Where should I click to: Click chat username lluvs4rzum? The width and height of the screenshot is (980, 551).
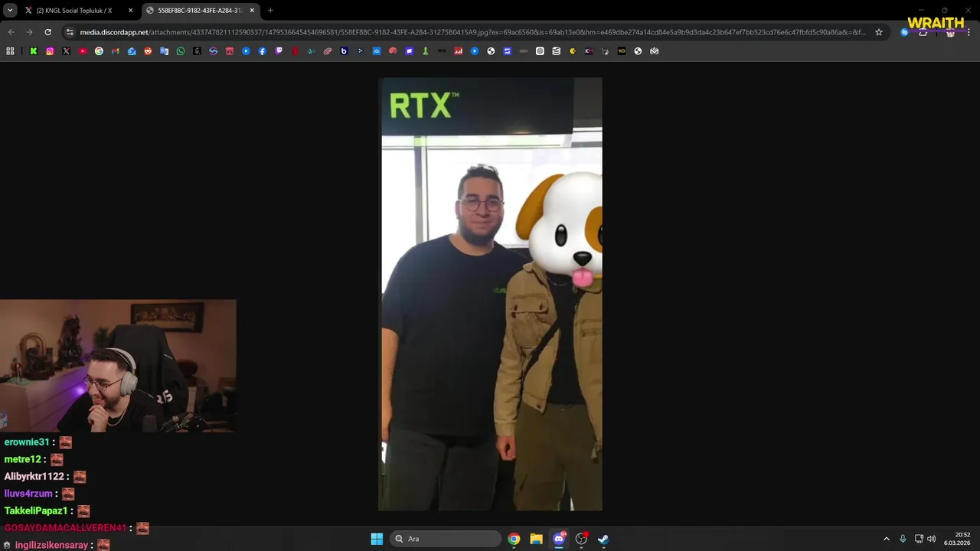point(28,494)
